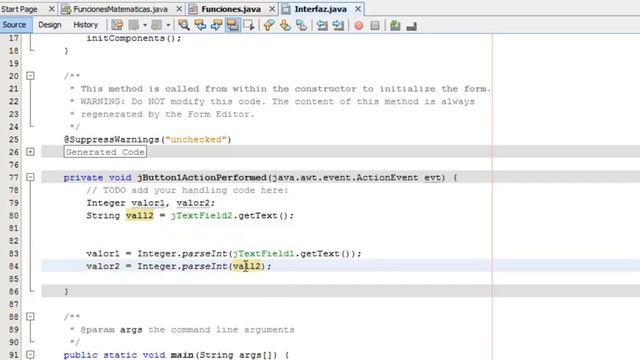Collapse main method fold at line 91

(x=30, y=355)
